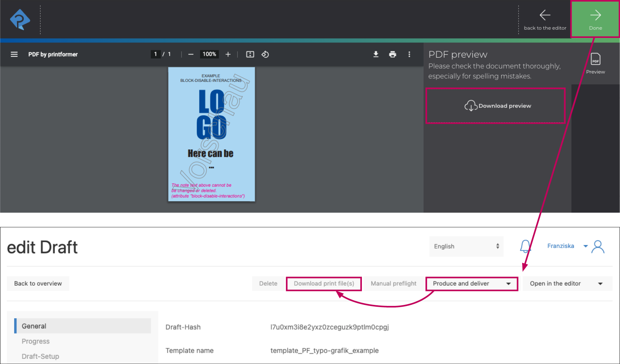Open more actions three-dot menu
Image resolution: width=620 pixels, height=364 pixels.
pyautogui.click(x=409, y=54)
